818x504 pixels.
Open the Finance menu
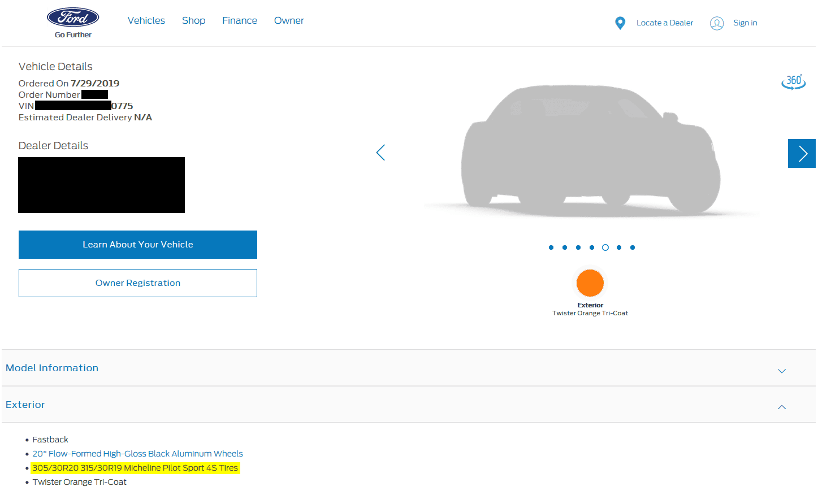240,20
